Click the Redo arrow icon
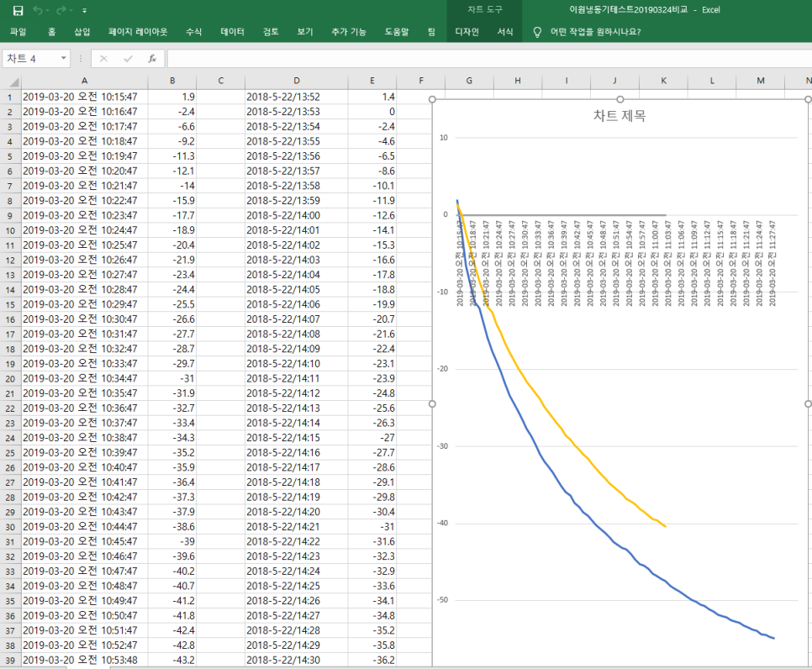The image size is (812, 669). [x=61, y=10]
